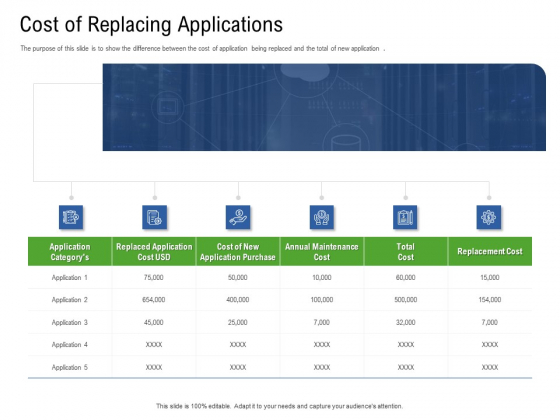Image resolution: width=560 pixels, height=420 pixels.
Task: Click XXXX in Application 5 Replacement Cost column
Action: (490, 367)
